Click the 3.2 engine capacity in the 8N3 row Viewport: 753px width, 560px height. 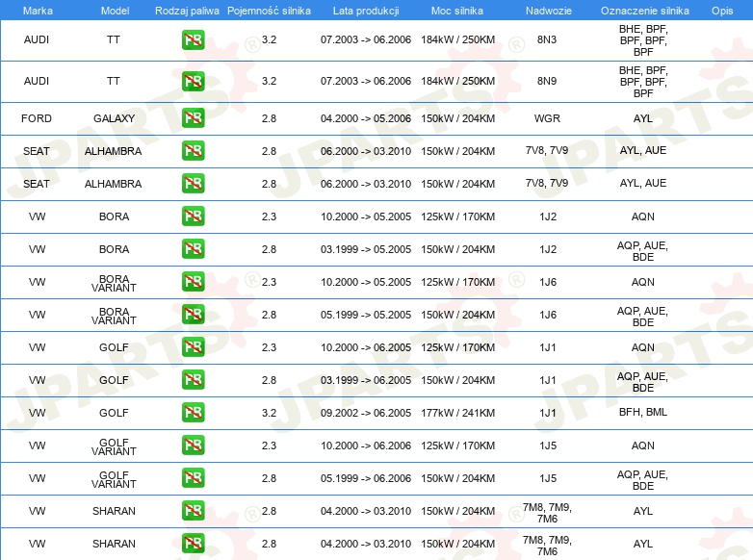(x=269, y=39)
